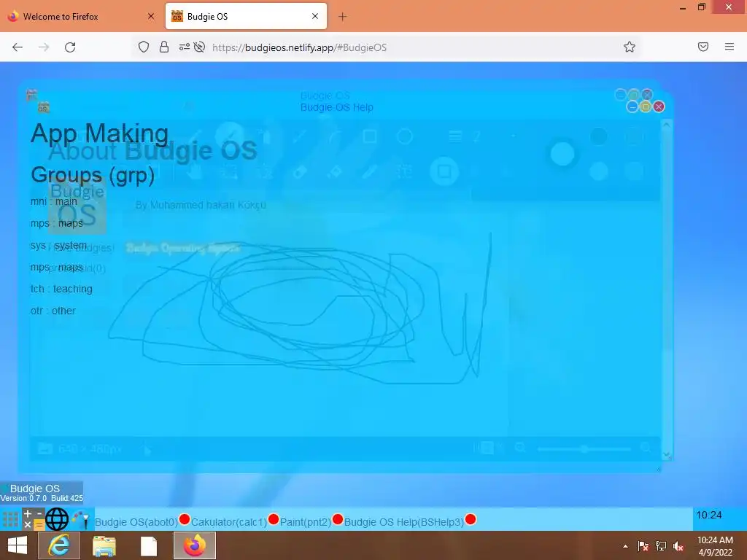Screen dimensions: 747x560
Task: Minimize the Budgie OS Help window
Action: point(632,106)
